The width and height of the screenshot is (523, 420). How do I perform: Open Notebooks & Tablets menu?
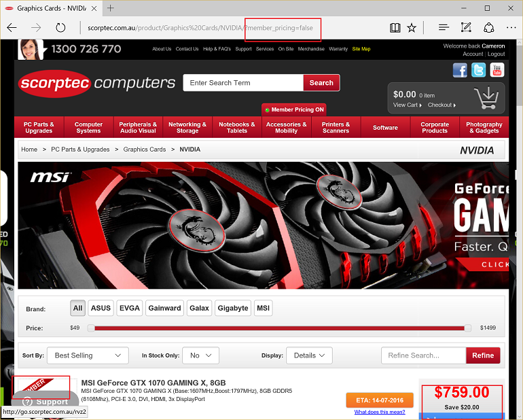pyautogui.click(x=237, y=128)
